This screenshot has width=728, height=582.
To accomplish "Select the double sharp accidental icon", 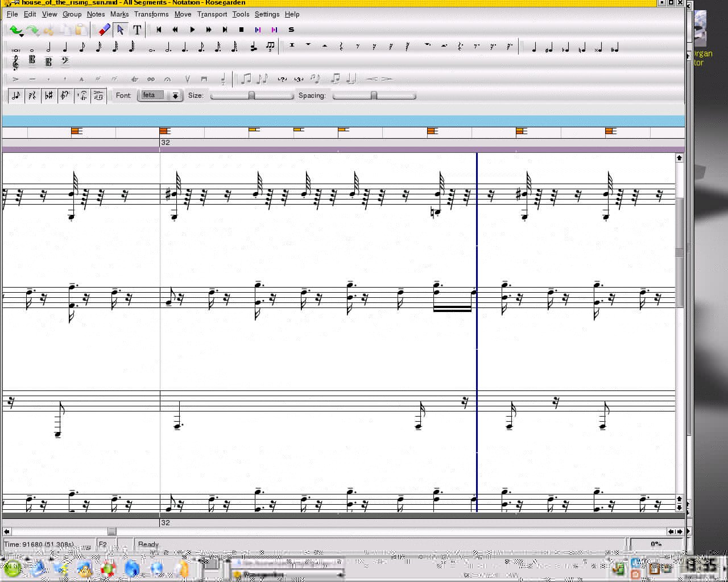I will pyautogui.click(x=598, y=48).
